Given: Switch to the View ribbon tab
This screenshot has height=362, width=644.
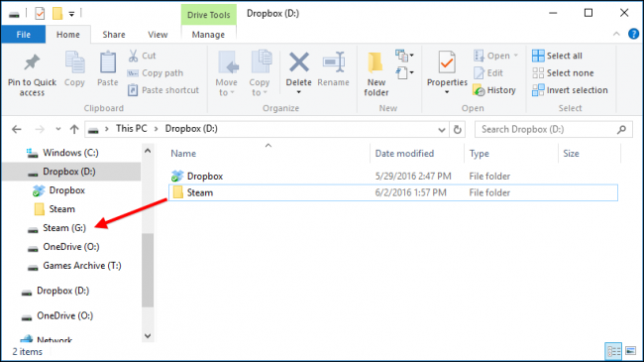Looking at the screenshot, I should coord(158,35).
